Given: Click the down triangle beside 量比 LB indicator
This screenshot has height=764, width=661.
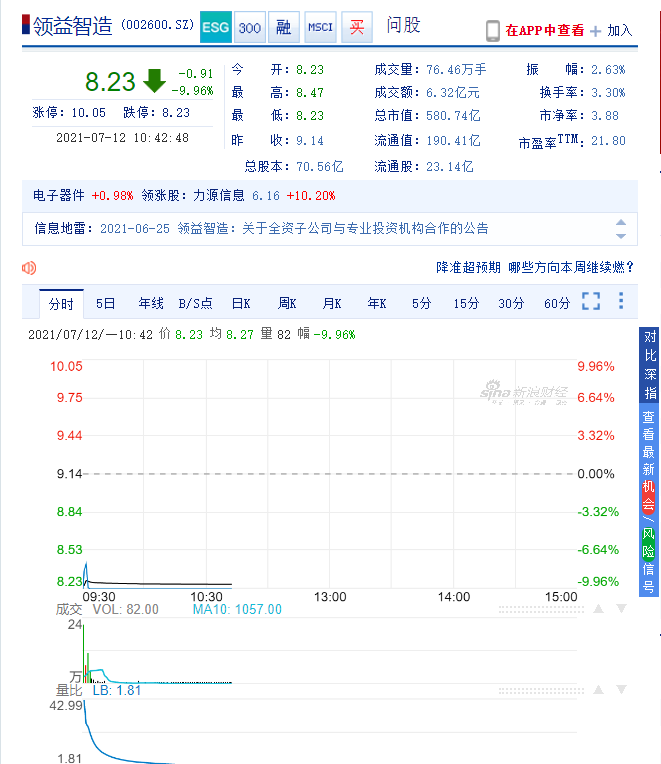Looking at the screenshot, I should tap(621, 689).
